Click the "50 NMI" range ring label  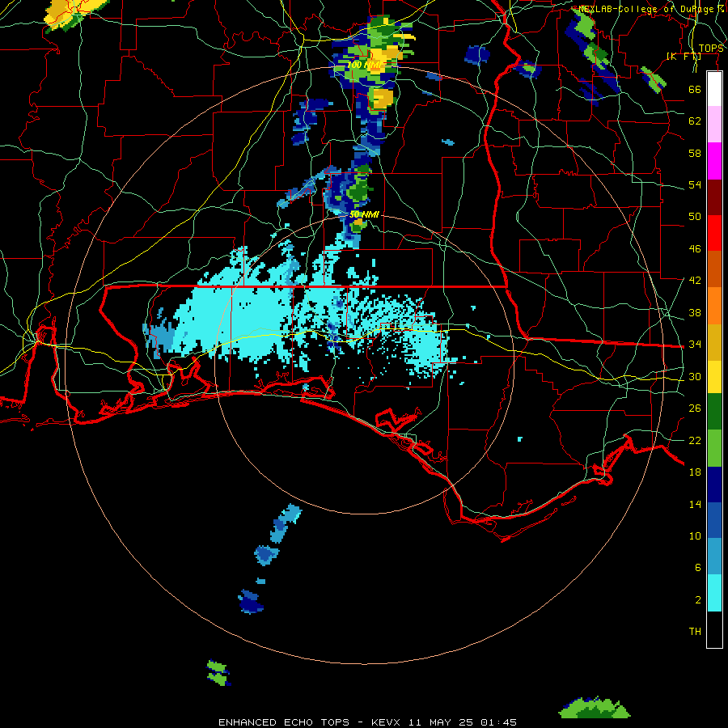tap(364, 214)
